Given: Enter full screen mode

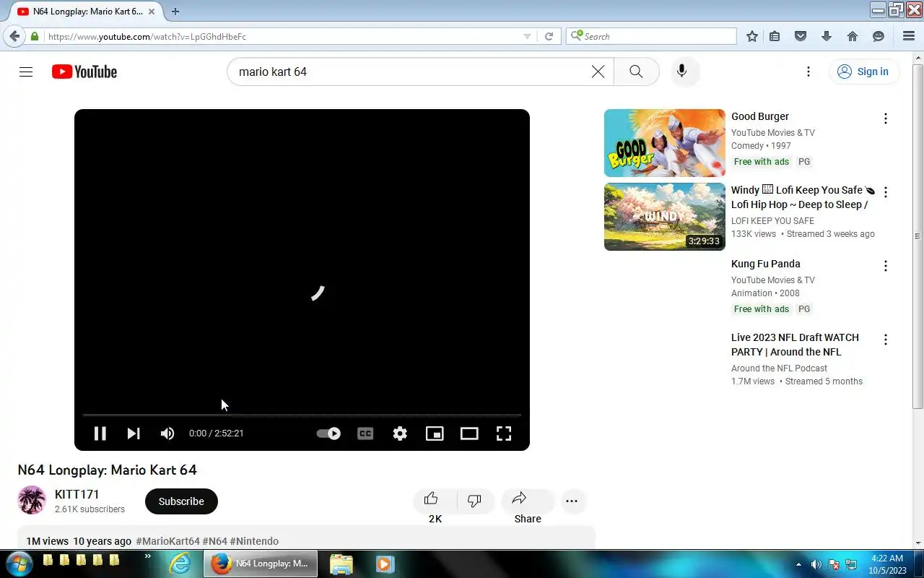Looking at the screenshot, I should pyautogui.click(x=504, y=433).
